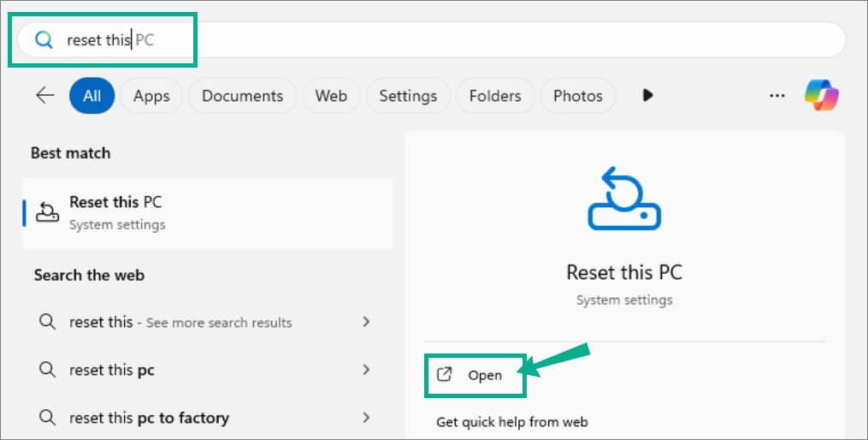The image size is (868, 440).
Task: Open Copilot via the colorful icon
Action: pyautogui.click(x=822, y=95)
